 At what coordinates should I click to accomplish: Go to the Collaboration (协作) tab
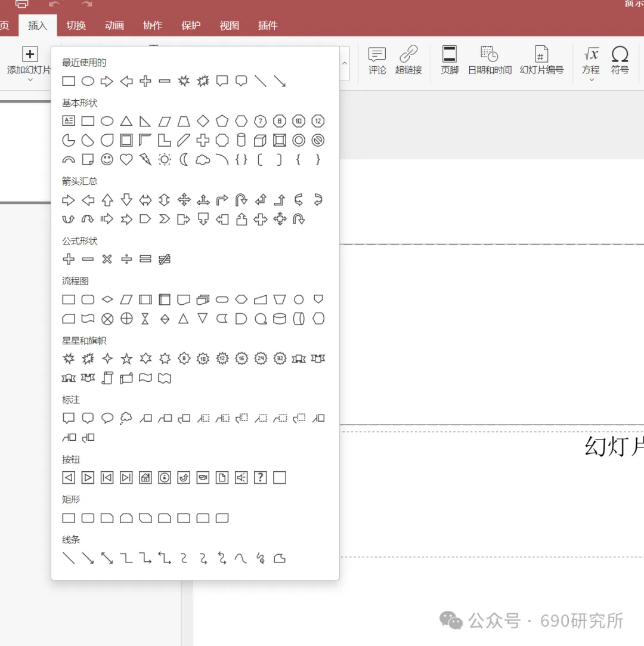click(x=153, y=26)
